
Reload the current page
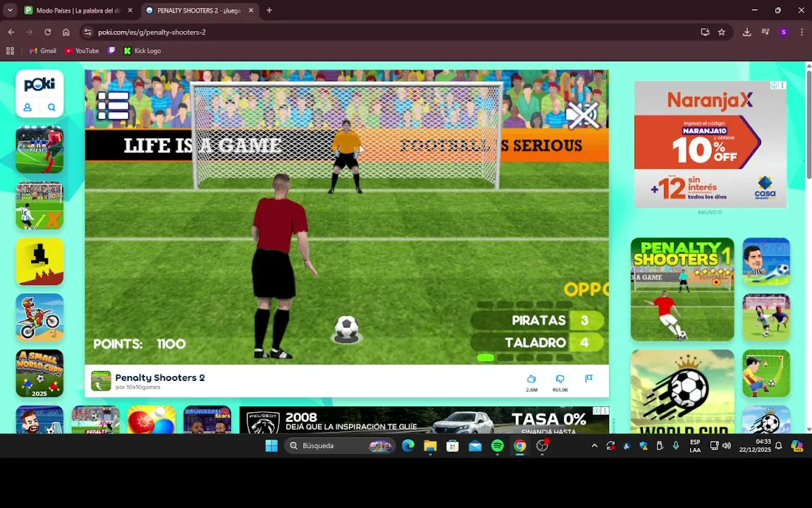pos(48,32)
